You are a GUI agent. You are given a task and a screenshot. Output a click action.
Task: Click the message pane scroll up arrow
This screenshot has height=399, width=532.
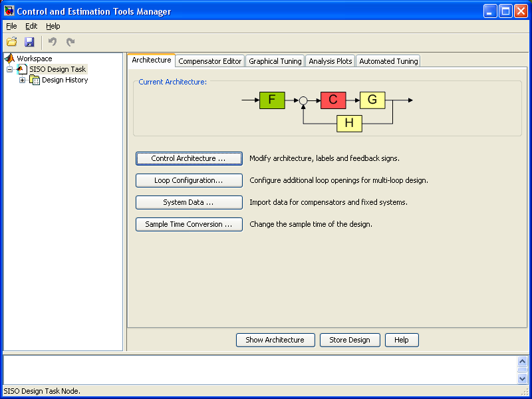click(x=522, y=361)
